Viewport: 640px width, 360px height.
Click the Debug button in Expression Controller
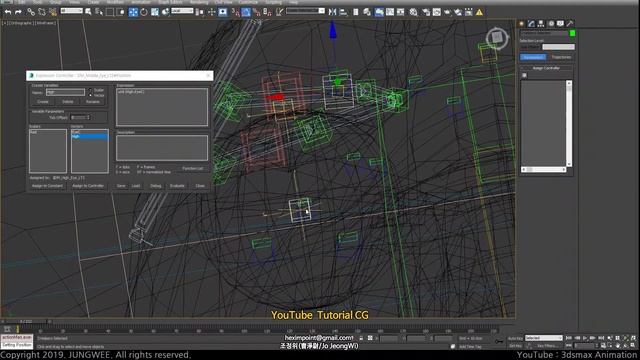tap(156, 186)
